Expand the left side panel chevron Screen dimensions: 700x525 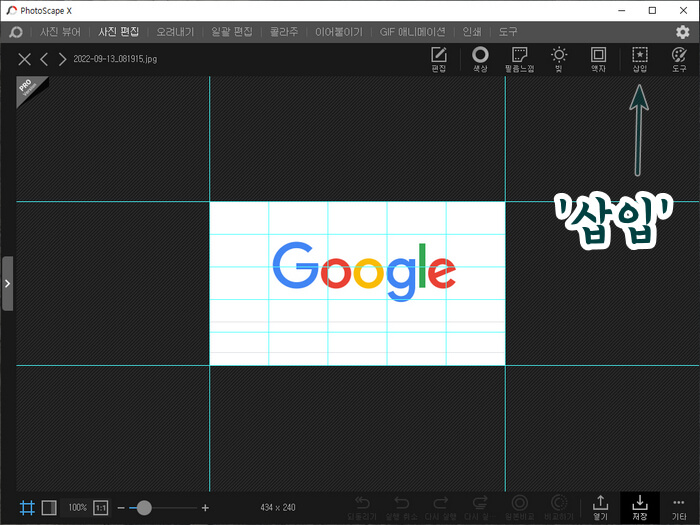pyautogui.click(x=8, y=283)
